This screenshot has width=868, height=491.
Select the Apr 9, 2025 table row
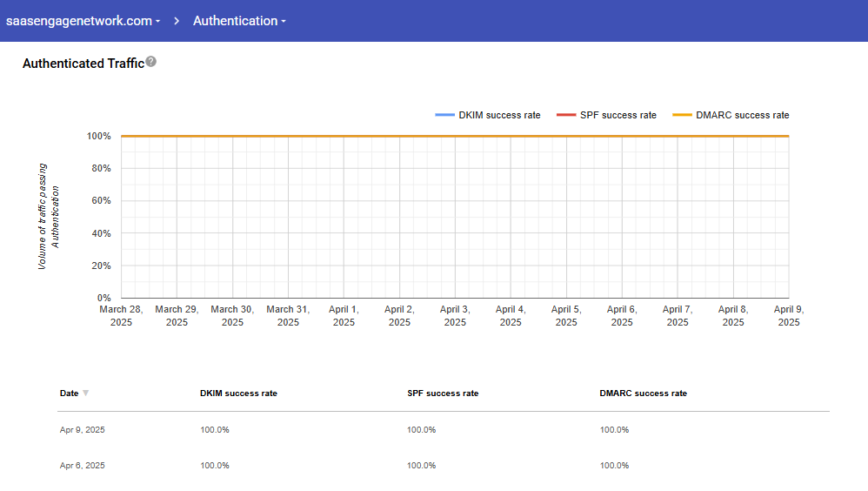coord(83,430)
